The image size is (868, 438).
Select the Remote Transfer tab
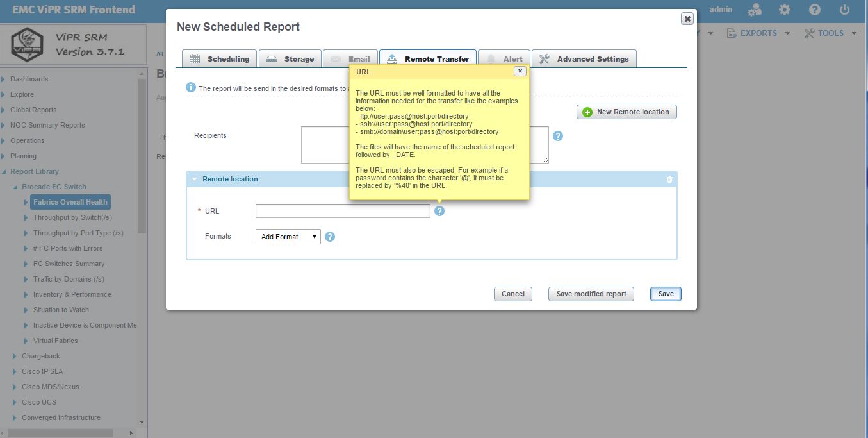coord(428,59)
